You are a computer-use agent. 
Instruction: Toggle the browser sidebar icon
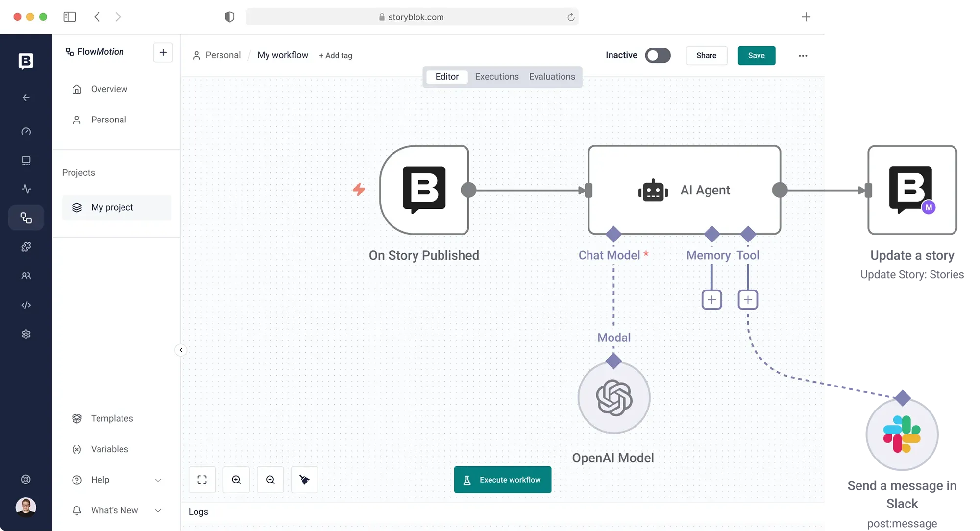pyautogui.click(x=70, y=17)
